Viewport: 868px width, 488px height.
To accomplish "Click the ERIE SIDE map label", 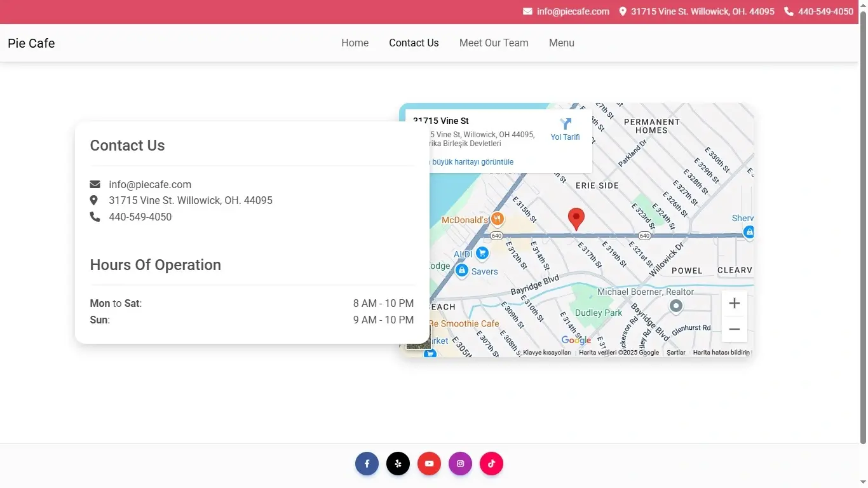I will tap(597, 186).
